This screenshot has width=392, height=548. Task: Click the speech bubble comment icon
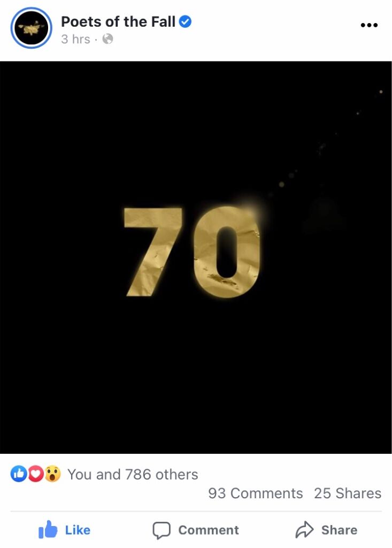click(162, 530)
